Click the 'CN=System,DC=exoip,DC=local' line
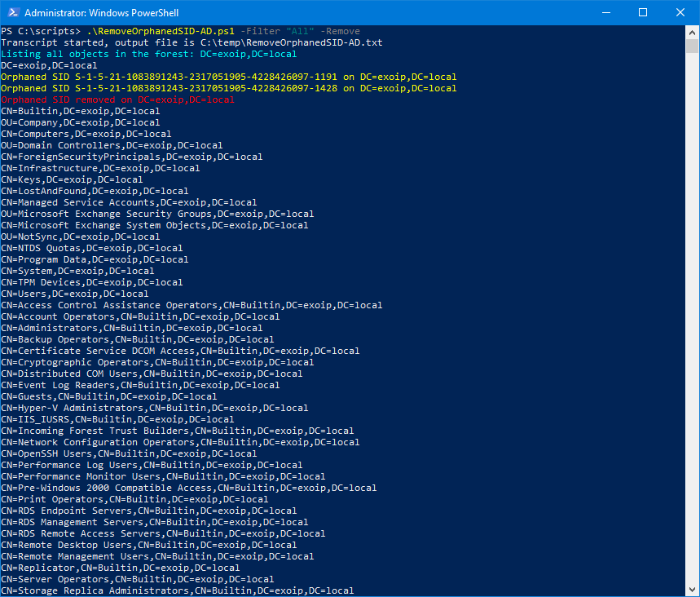 pos(77,271)
